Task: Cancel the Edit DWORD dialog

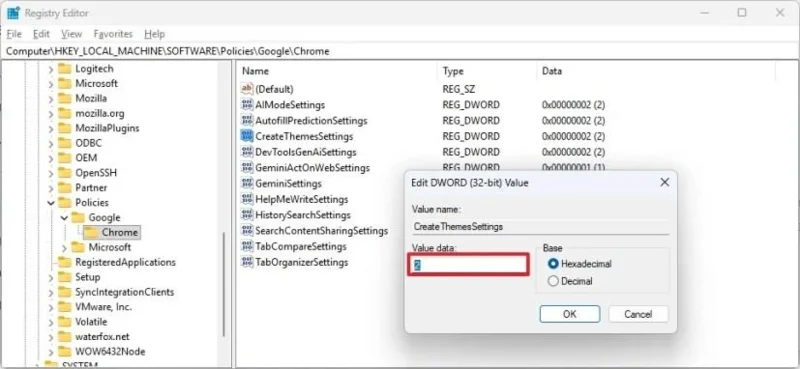Action: pos(638,314)
